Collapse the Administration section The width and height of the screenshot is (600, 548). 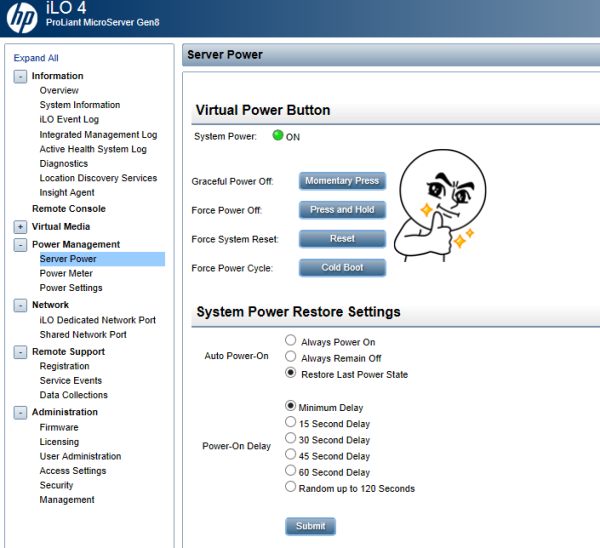click(20, 413)
